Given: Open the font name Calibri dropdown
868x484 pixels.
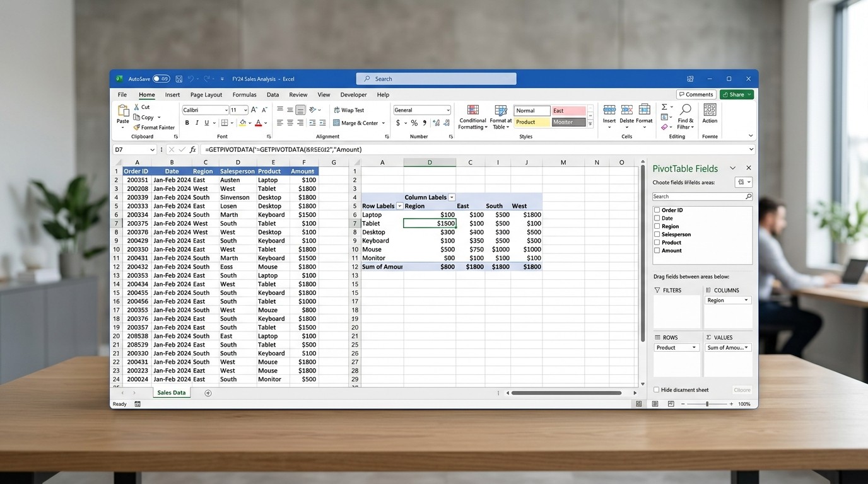Looking at the screenshot, I should coord(225,110).
